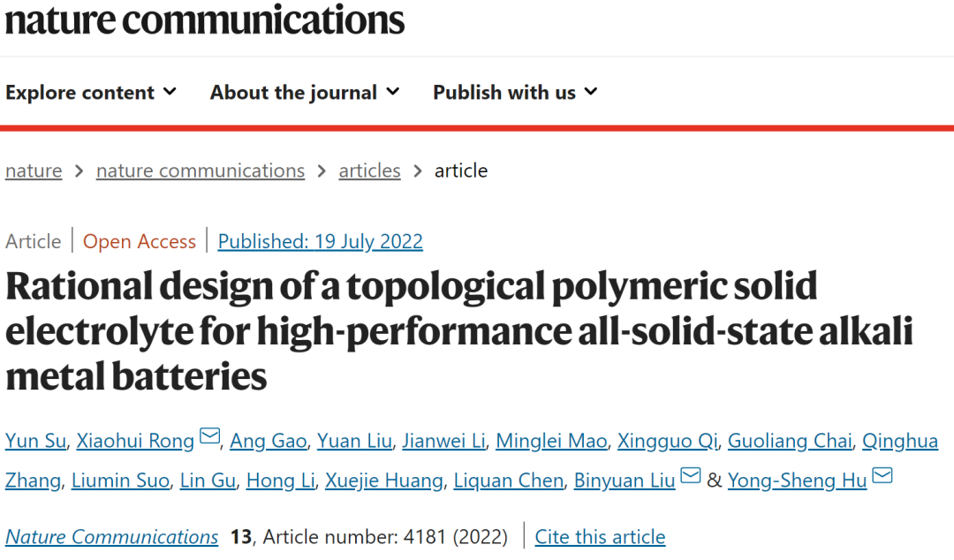Open author Lin Gu's details
954x560 pixels.
pos(208,481)
